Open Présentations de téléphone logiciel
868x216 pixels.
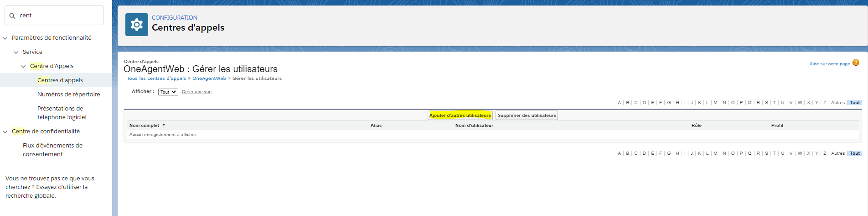pyautogui.click(x=62, y=113)
